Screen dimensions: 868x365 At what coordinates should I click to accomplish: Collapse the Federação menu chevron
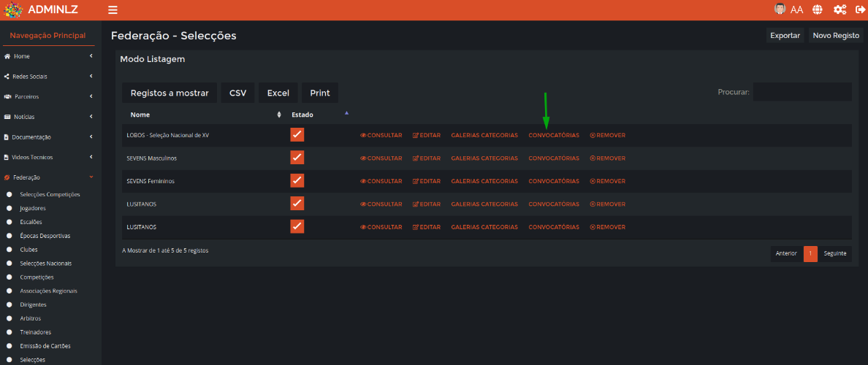pyautogui.click(x=91, y=177)
